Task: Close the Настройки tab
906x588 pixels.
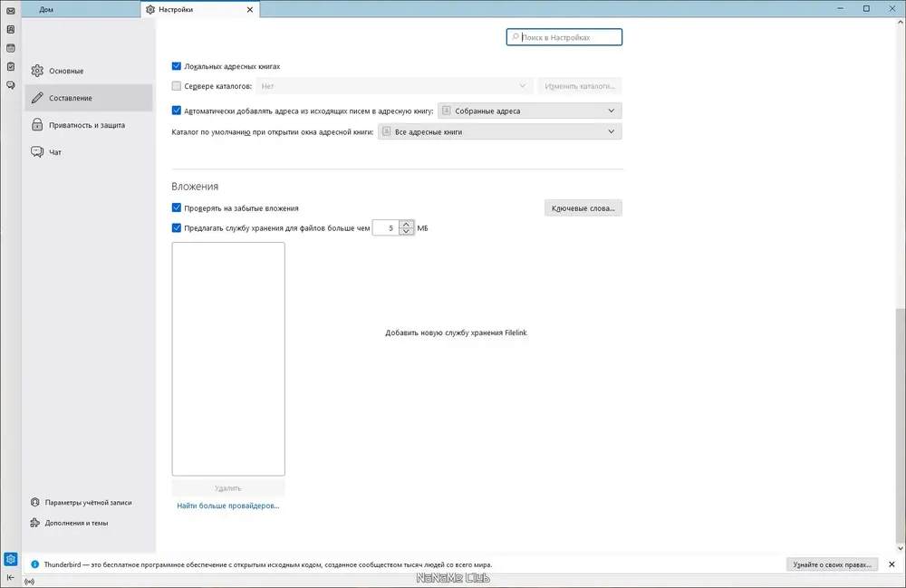Action: (250, 9)
